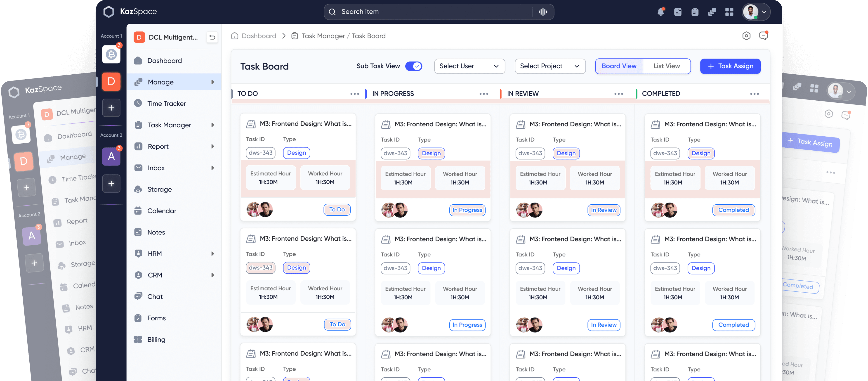Select Manage in the left background window
868x381 pixels.
pos(67,157)
